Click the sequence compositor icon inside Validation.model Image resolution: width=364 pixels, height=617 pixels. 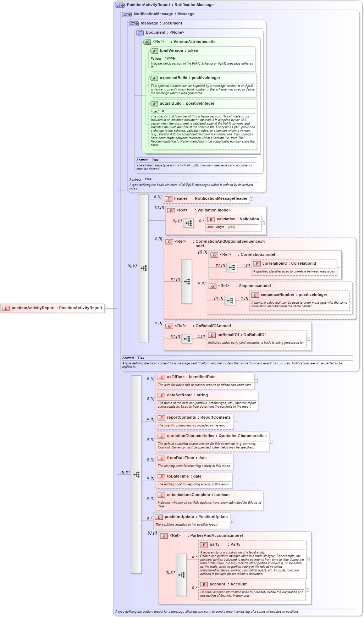[189, 223]
